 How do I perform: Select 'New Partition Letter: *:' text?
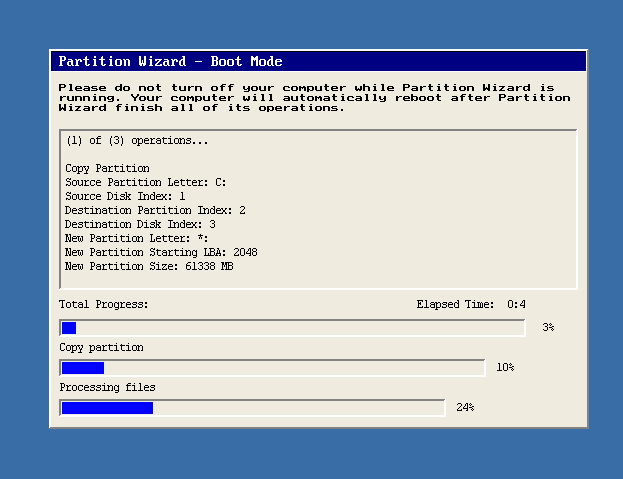[x=136, y=238]
